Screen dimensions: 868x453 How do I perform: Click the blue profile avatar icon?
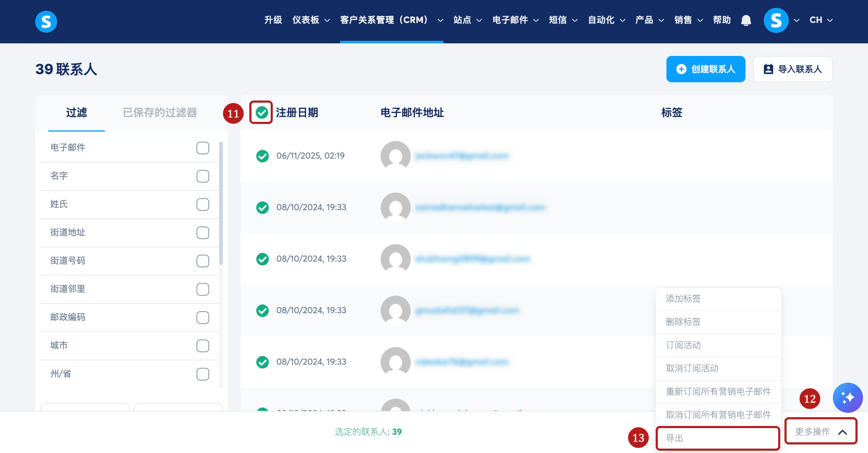pos(776,20)
